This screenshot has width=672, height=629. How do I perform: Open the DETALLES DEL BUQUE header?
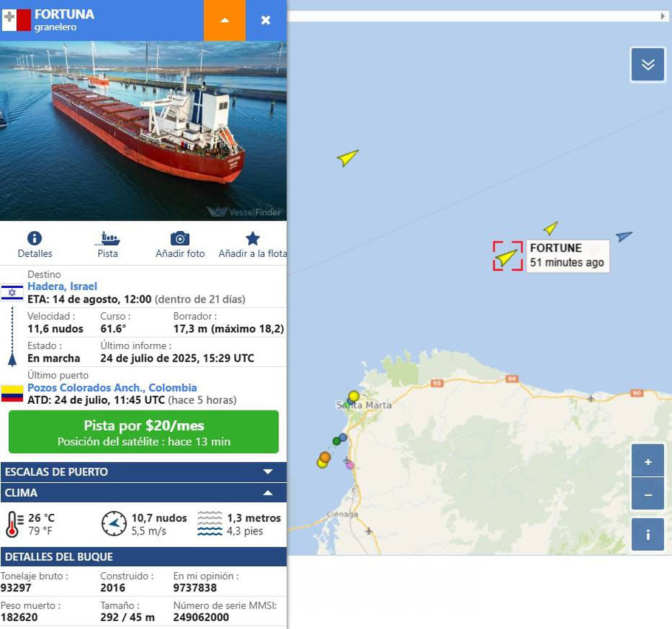pyautogui.click(x=143, y=557)
